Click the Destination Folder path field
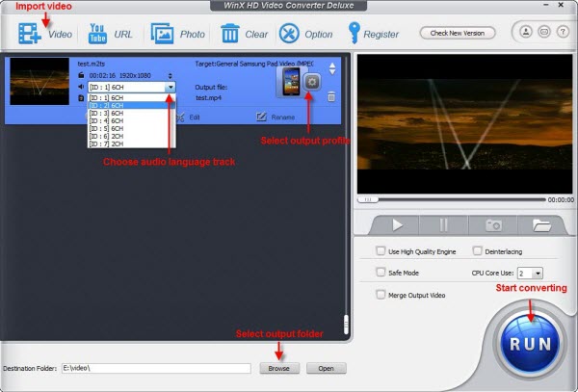 pyautogui.click(x=156, y=368)
